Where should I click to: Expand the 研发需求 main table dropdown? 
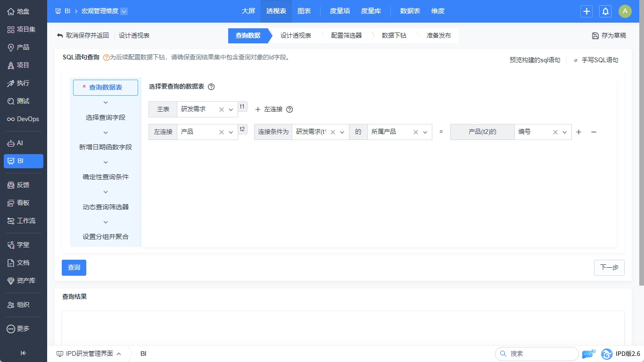(x=231, y=109)
